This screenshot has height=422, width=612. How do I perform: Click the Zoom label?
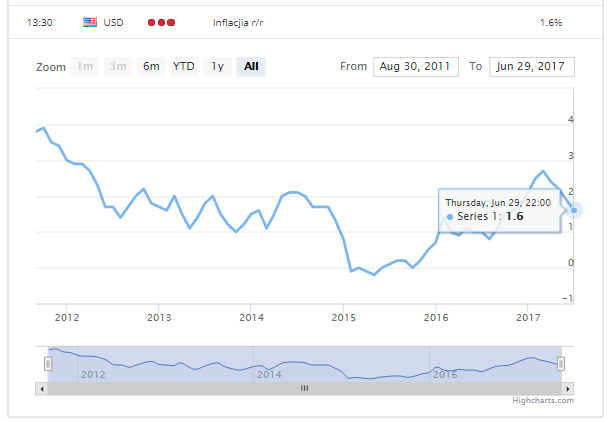tap(51, 67)
